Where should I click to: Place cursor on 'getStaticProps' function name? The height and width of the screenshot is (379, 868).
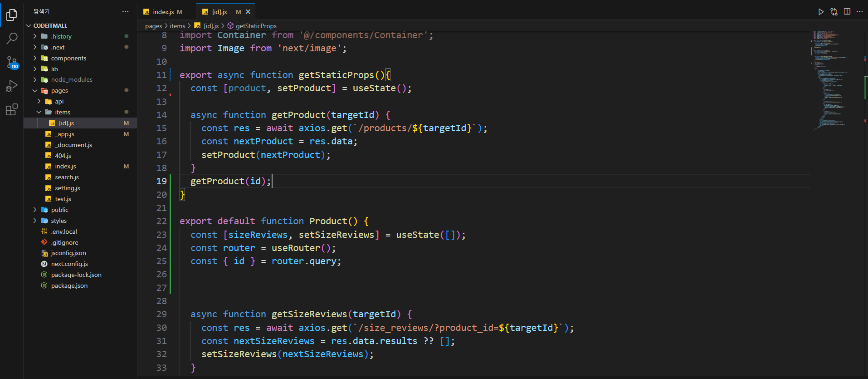(336, 75)
